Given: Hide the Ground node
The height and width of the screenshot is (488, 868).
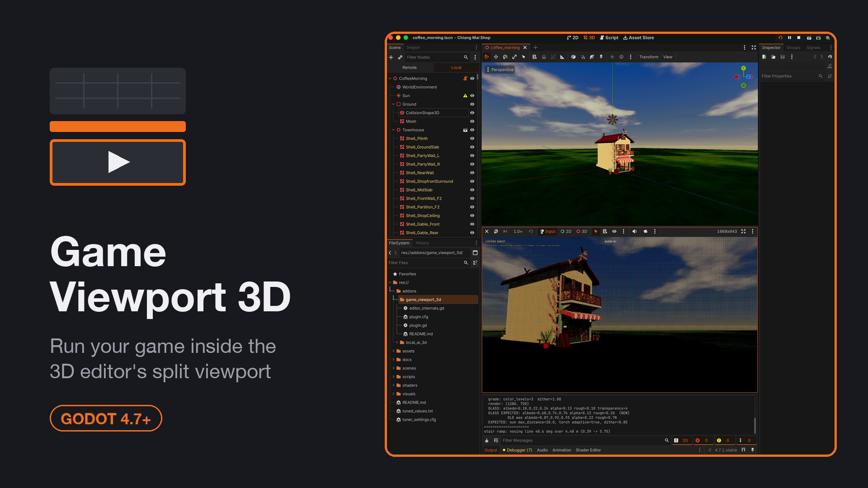Looking at the screenshot, I should click(472, 104).
